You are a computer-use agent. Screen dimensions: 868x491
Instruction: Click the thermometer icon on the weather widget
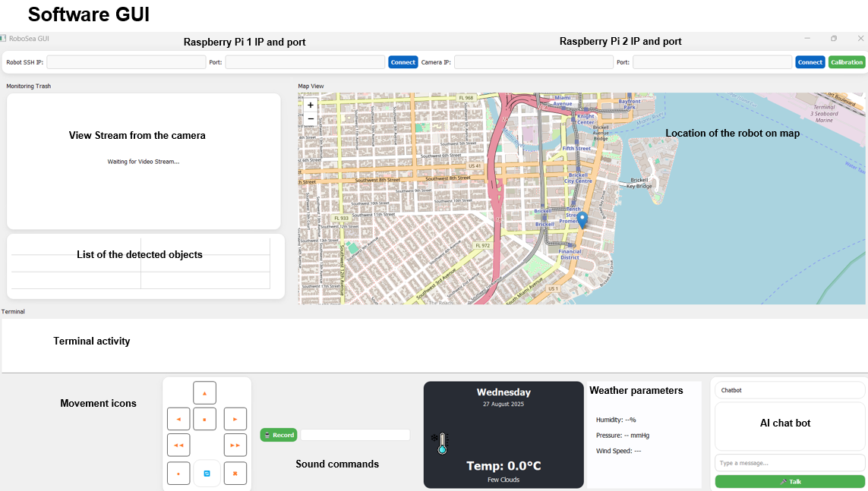point(441,445)
